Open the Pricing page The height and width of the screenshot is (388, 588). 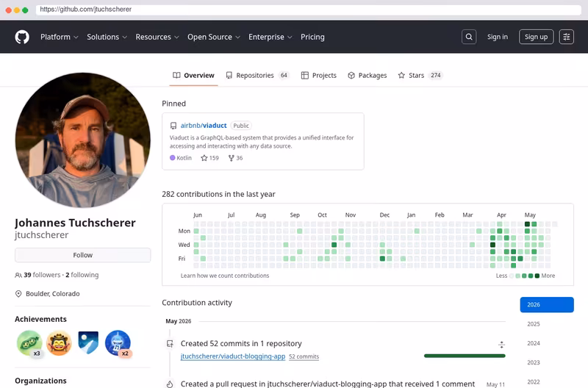(x=312, y=37)
